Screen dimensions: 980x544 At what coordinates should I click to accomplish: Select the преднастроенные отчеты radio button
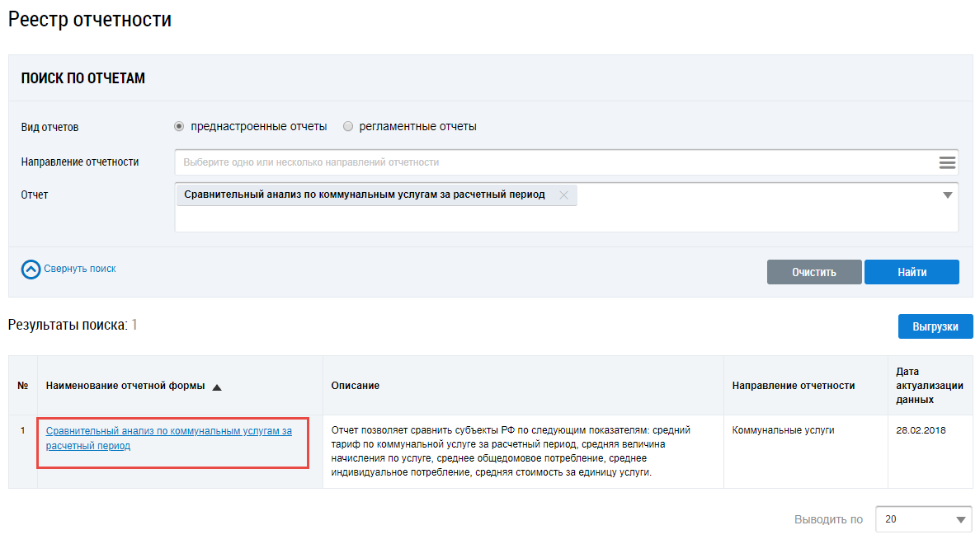pos(179,127)
